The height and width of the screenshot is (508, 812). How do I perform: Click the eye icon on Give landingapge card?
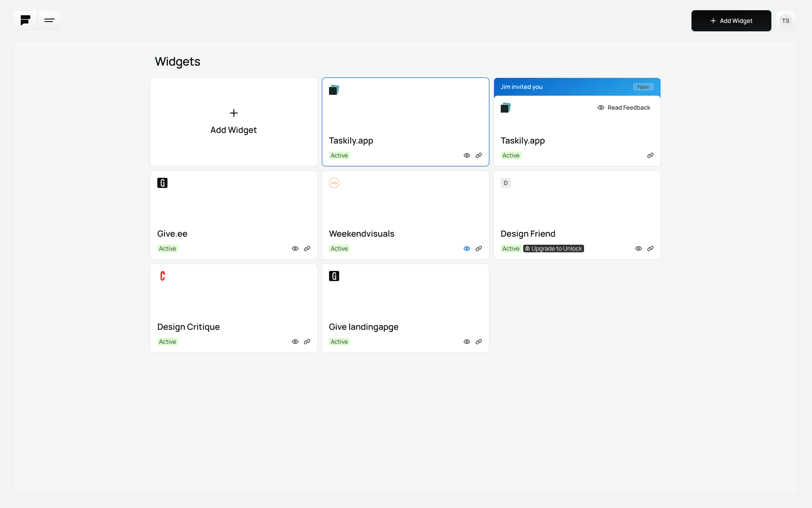(x=467, y=342)
